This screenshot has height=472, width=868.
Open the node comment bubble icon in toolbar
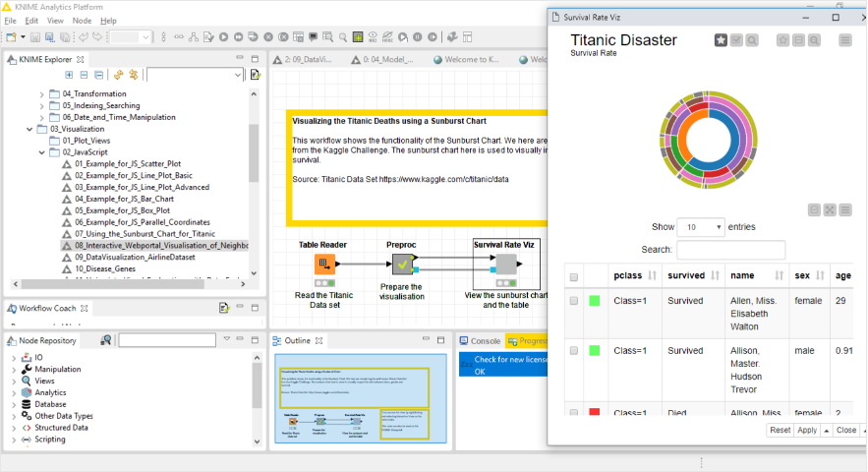pos(314,37)
